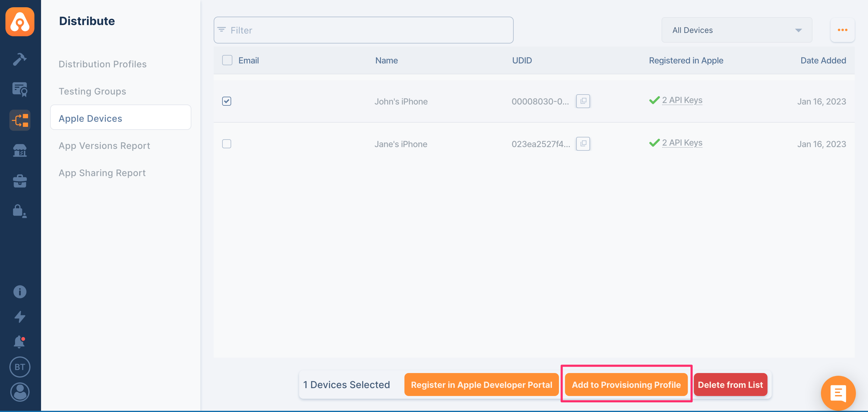
Task: Check Jane's iPhone row checkbox
Action: point(227,144)
